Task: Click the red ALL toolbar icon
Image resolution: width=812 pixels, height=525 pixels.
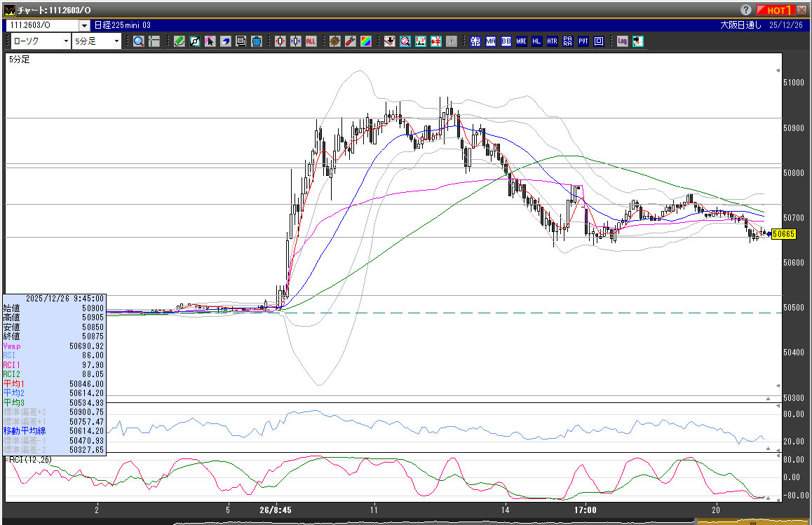Action: click(x=311, y=41)
